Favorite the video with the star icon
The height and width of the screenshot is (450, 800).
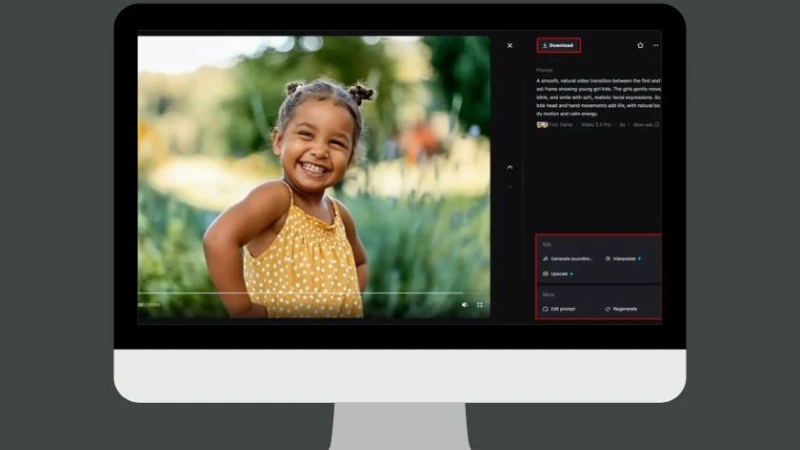[640, 45]
